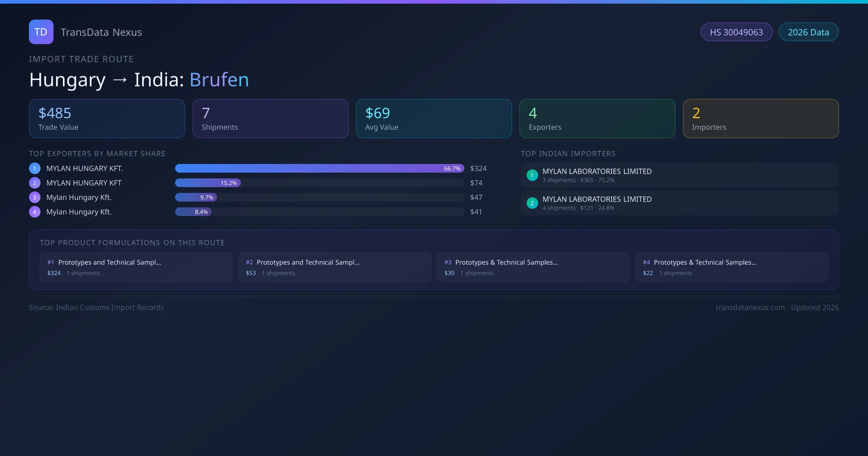Click importer rank 1 green badge

[532, 175]
